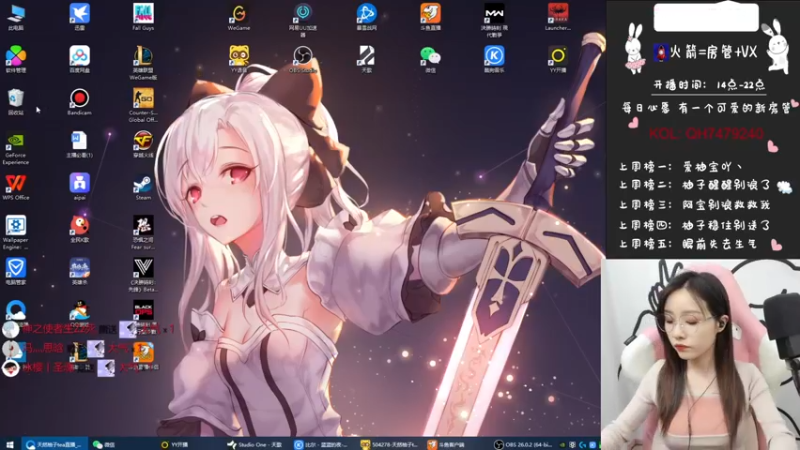
Task: Open the QQ penguin game icon
Action: coord(80,311)
